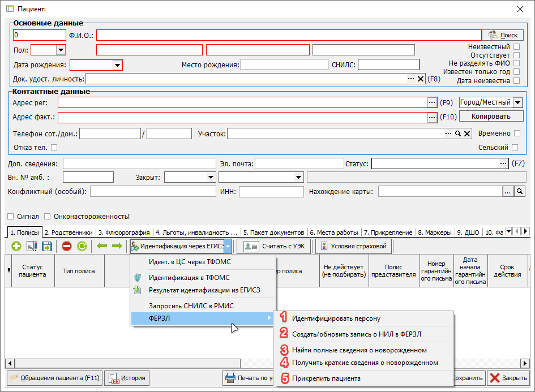Click the green refresh icon

pos(82,246)
